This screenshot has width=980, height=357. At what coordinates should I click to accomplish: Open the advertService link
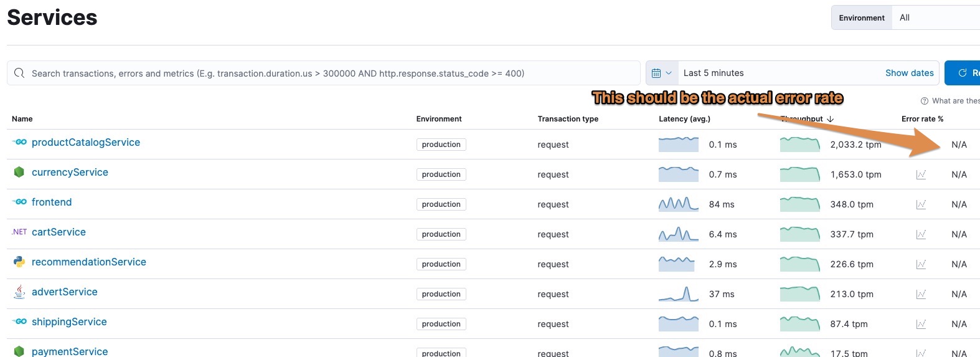click(x=65, y=292)
